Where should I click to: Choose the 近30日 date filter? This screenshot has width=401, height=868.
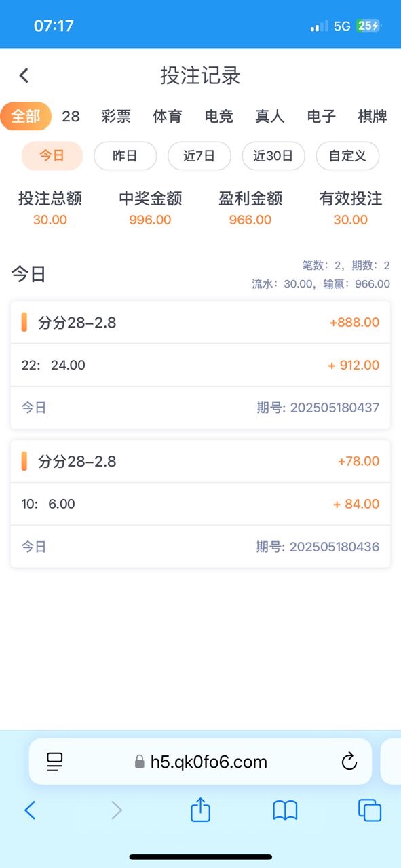[273, 156]
